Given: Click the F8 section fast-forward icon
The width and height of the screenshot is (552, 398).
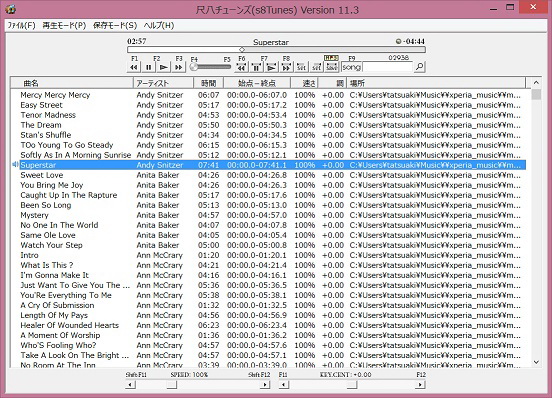Looking at the screenshot, I should point(286,67).
